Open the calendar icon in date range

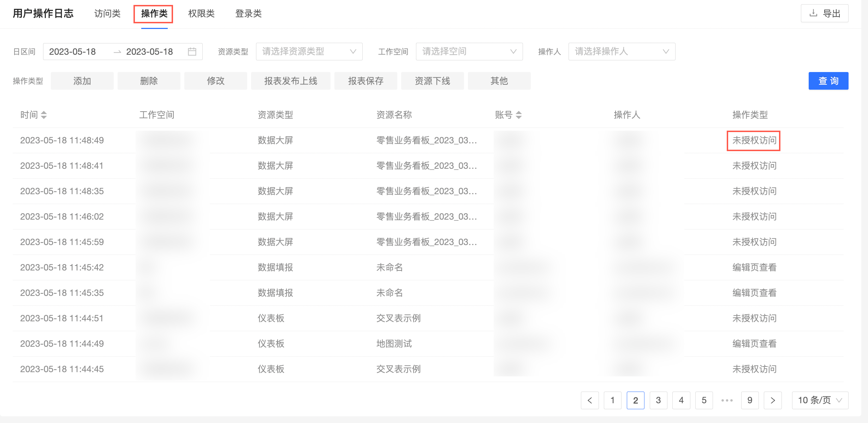[192, 52]
